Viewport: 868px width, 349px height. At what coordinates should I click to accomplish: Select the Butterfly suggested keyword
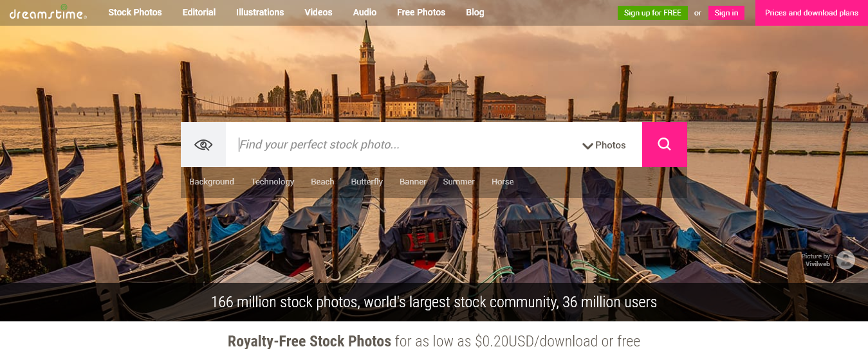click(367, 182)
